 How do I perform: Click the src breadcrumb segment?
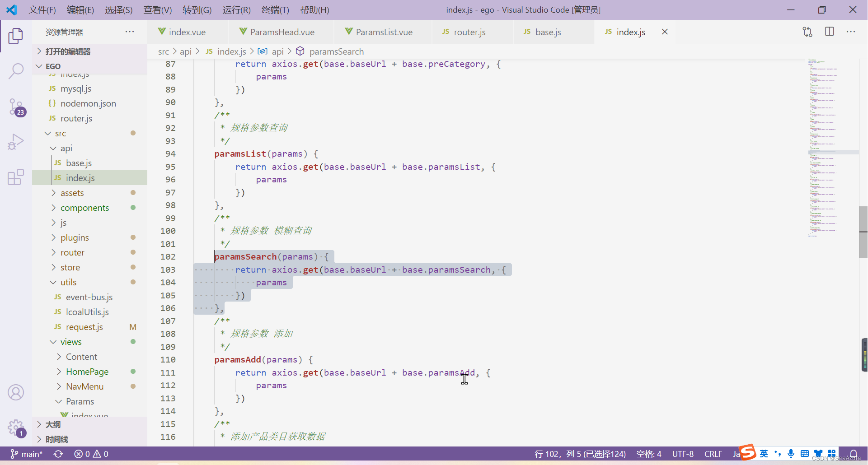coord(164,51)
